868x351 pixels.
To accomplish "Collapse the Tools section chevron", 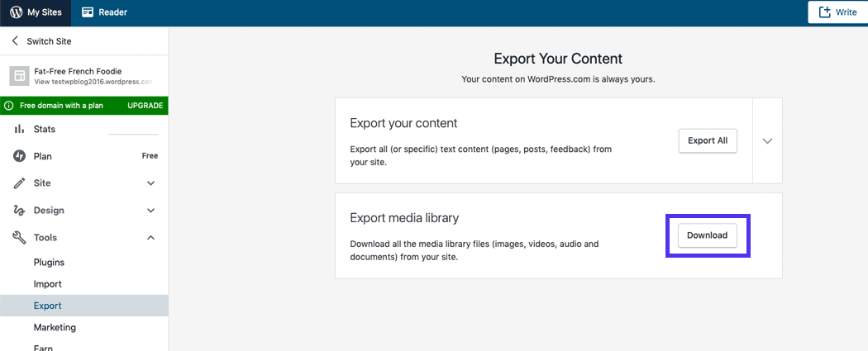I will coord(150,238).
